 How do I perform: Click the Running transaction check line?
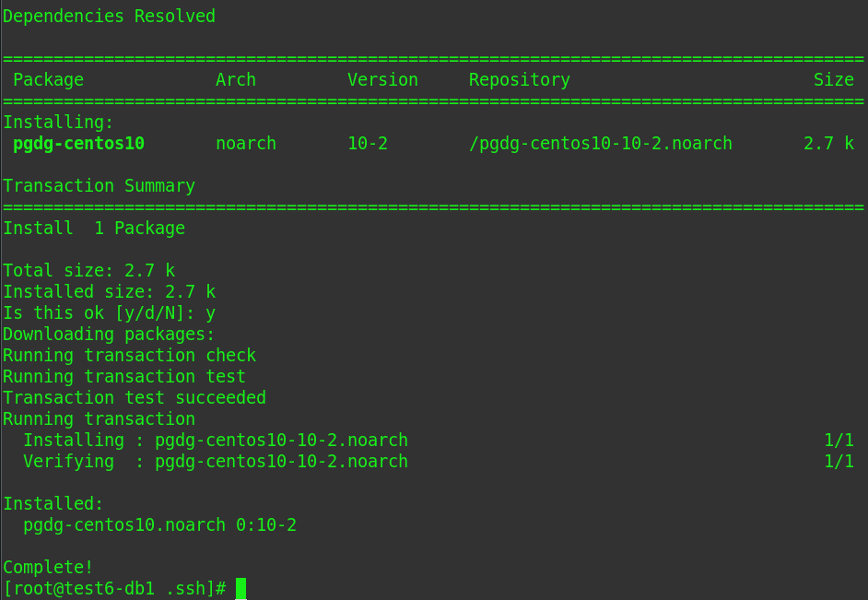coord(129,355)
